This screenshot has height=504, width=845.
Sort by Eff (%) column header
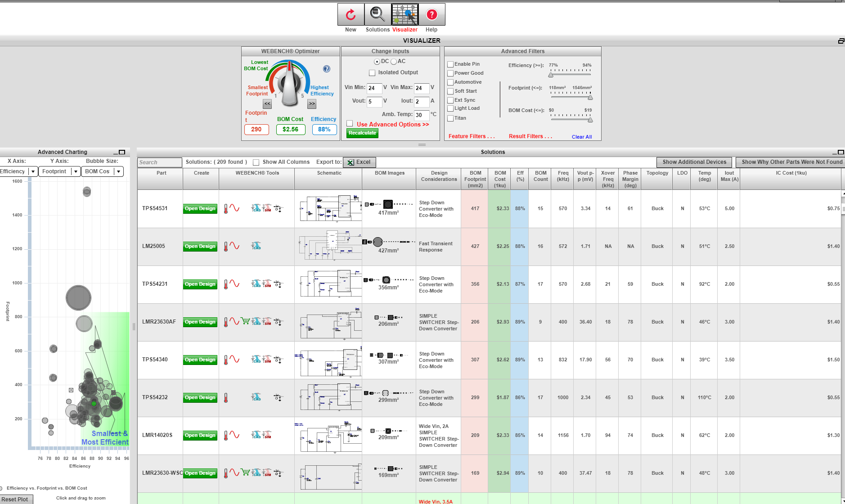520,179
